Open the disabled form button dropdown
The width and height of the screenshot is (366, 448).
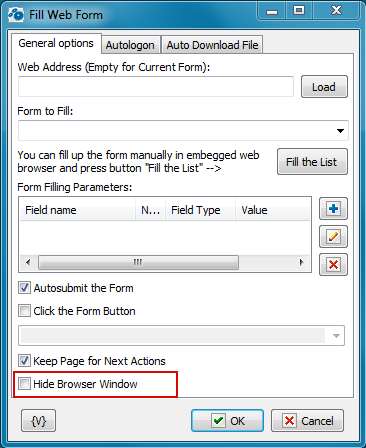[336, 335]
